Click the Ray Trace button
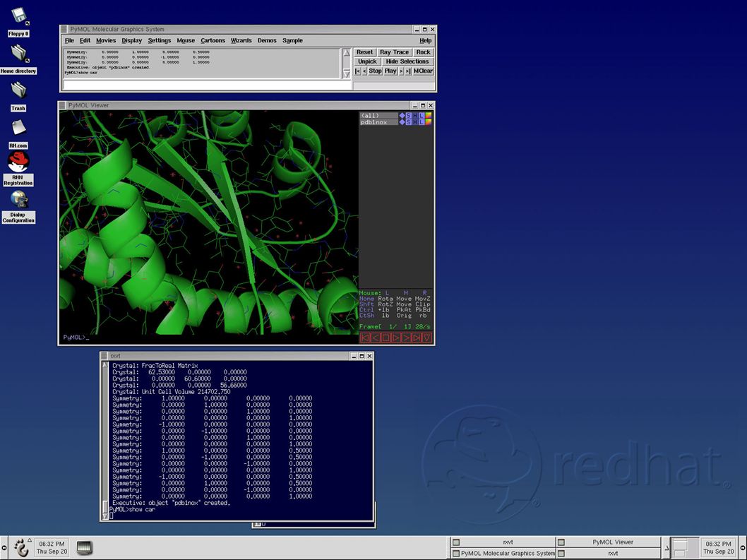The height and width of the screenshot is (560, 747). point(394,52)
